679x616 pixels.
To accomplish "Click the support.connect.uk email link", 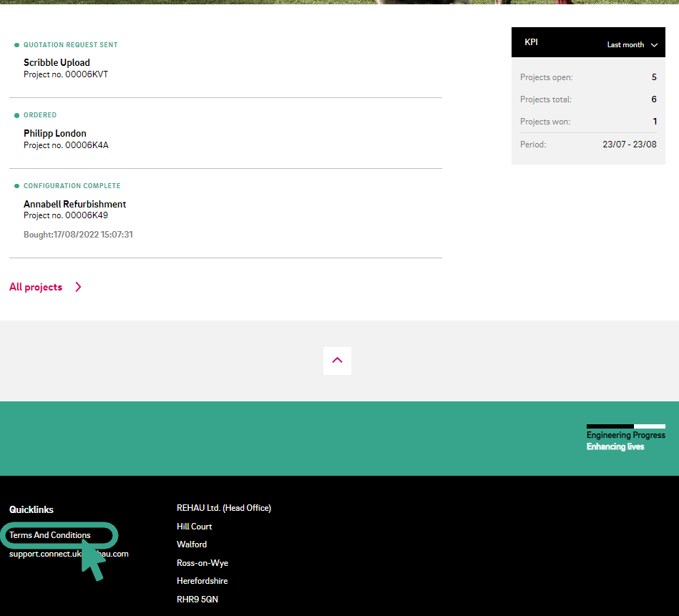I will [x=69, y=554].
